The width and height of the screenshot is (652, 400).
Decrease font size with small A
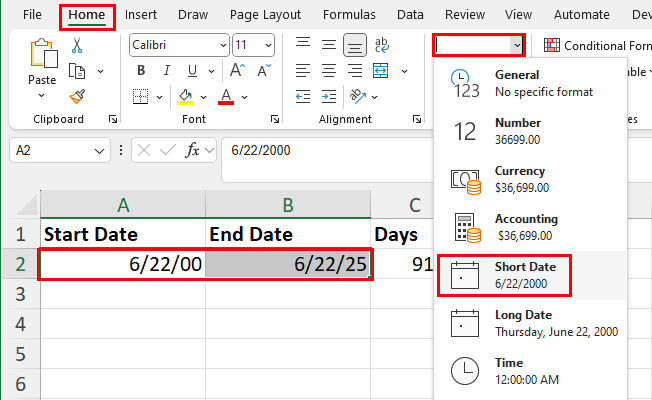click(264, 71)
